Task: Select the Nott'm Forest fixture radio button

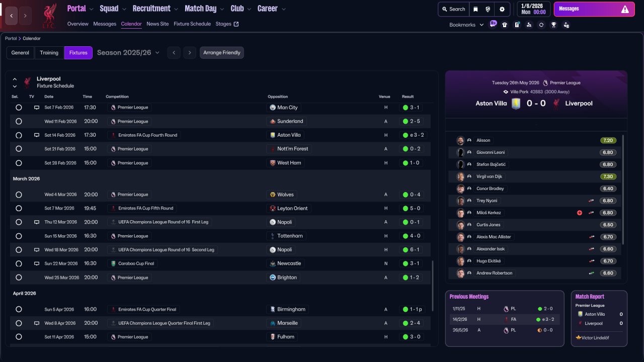Action: pyautogui.click(x=19, y=149)
